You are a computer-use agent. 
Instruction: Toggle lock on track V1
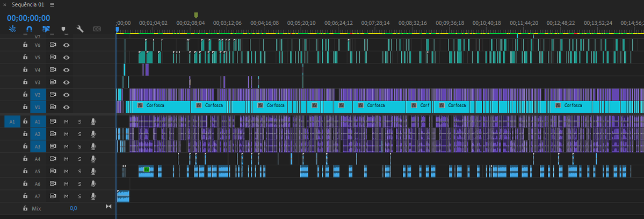pyautogui.click(x=25, y=107)
